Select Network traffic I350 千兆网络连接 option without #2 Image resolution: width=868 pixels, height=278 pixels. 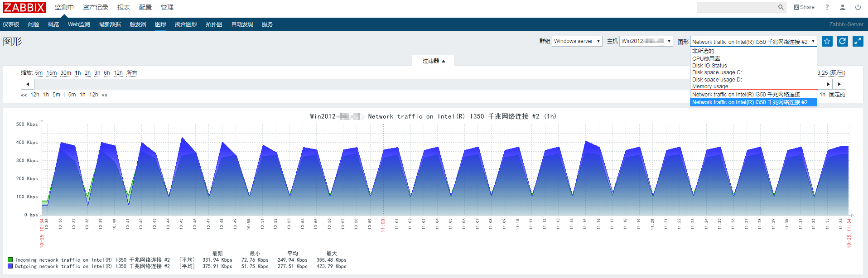coord(753,95)
